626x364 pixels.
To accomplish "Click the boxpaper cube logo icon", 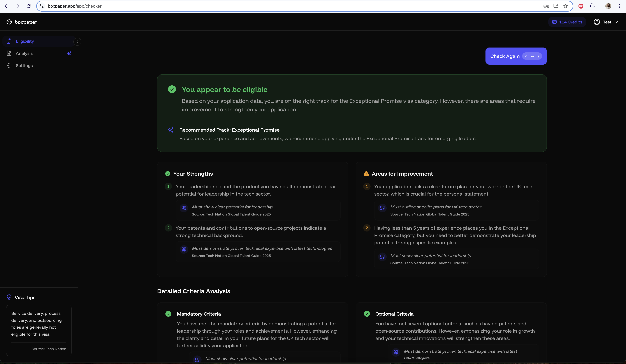I will tap(9, 22).
